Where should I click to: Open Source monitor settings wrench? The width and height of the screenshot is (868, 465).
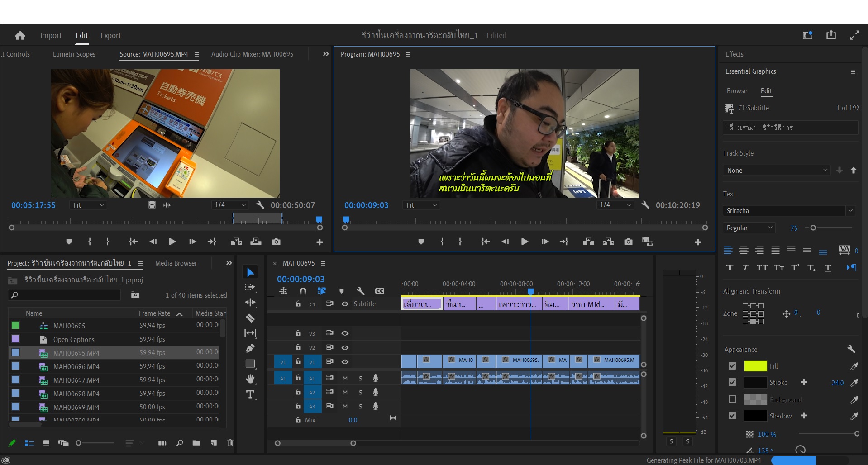tap(260, 205)
